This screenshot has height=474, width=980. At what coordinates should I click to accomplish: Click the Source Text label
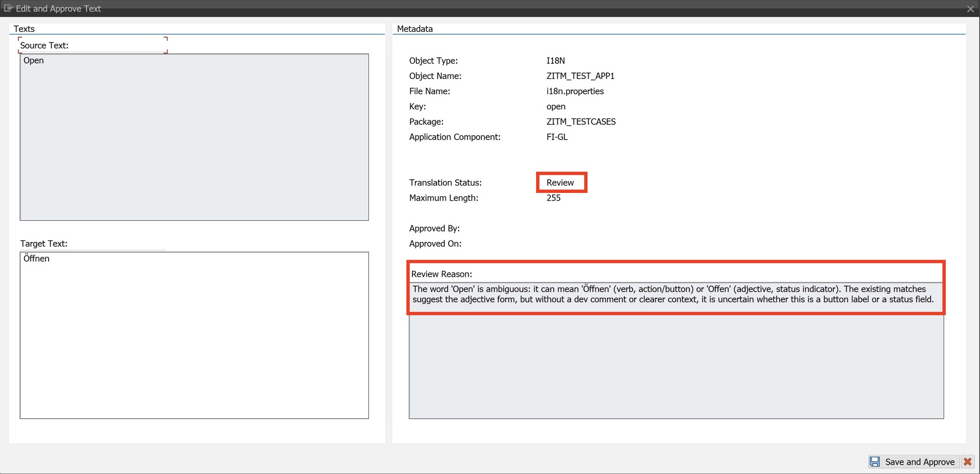tap(44, 46)
